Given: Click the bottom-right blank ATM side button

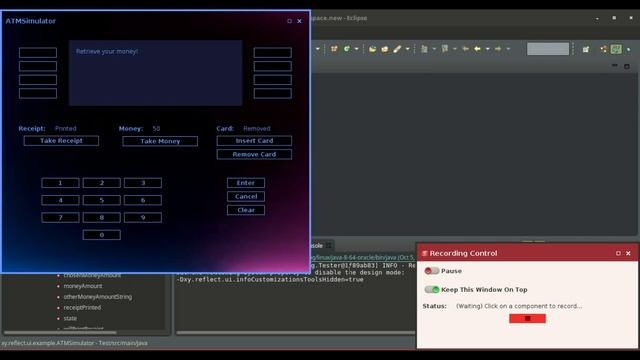Looking at the screenshot, I should tap(273, 93).
